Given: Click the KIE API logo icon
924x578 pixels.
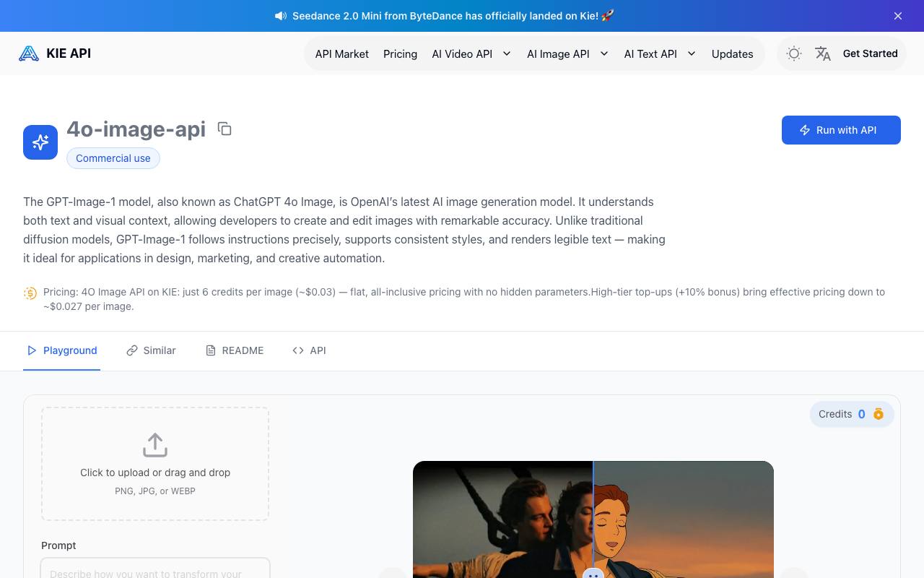Looking at the screenshot, I should (29, 53).
